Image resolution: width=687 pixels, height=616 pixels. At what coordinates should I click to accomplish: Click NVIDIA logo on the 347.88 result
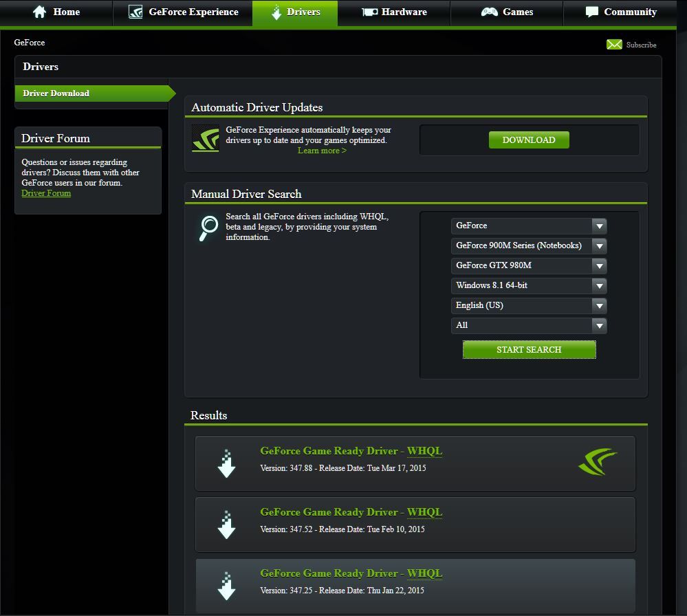598,462
